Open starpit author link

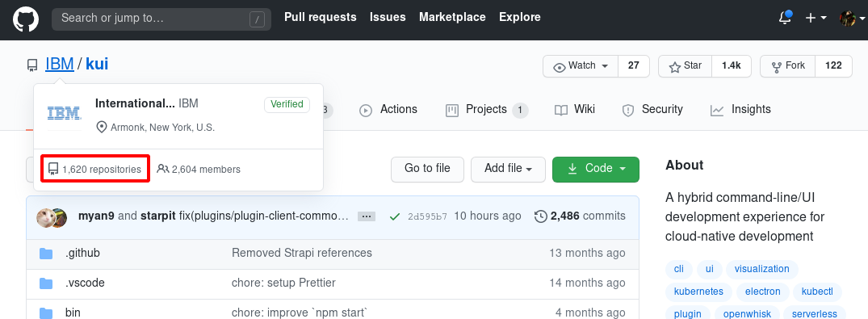pyautogui.click(x=157, y=216)
